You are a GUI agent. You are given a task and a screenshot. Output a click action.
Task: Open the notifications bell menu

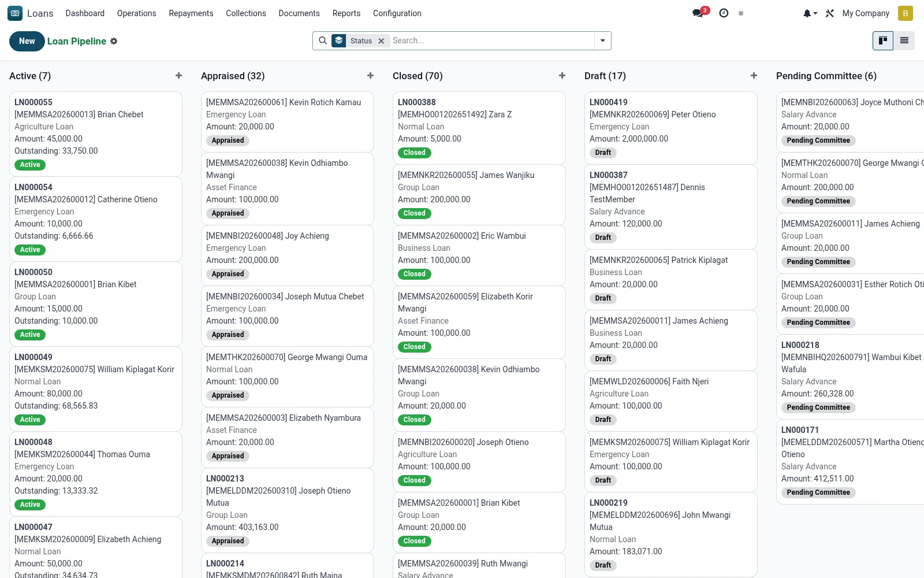pos(810,13)
